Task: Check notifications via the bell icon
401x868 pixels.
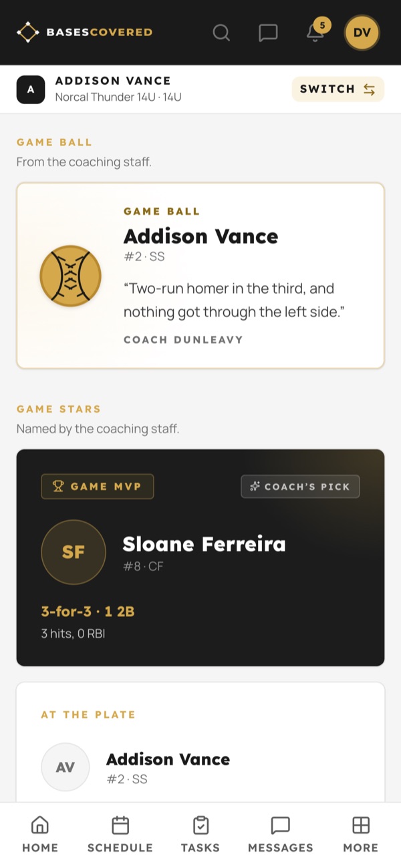Action: [x=315, y=32]
